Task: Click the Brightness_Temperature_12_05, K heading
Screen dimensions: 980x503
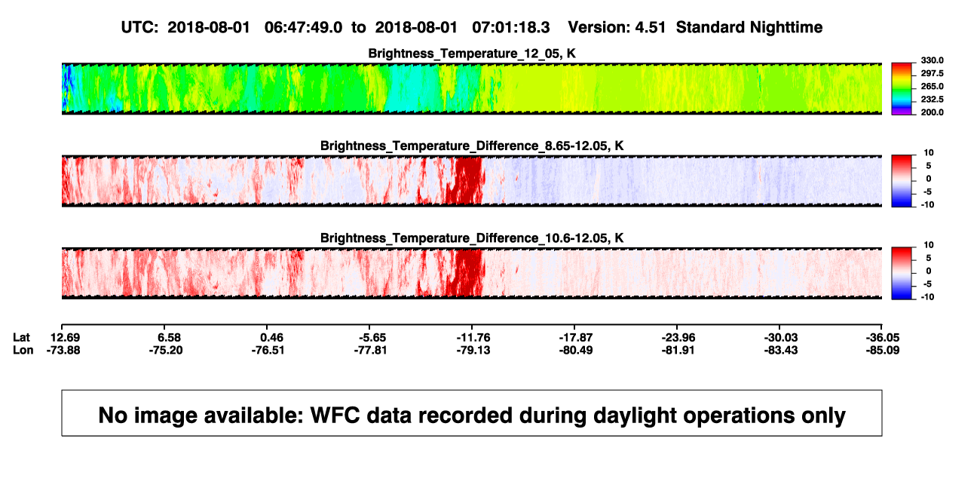Action: coord(472,54)
